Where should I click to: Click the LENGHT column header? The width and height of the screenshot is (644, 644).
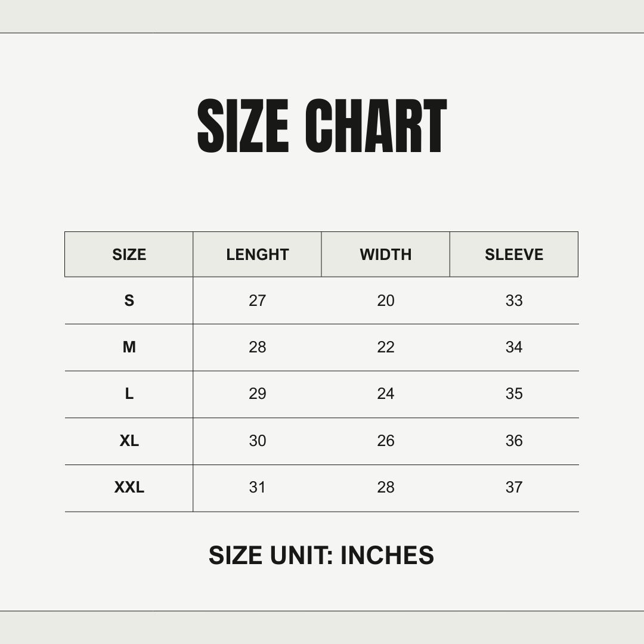(x=257, y=255)
